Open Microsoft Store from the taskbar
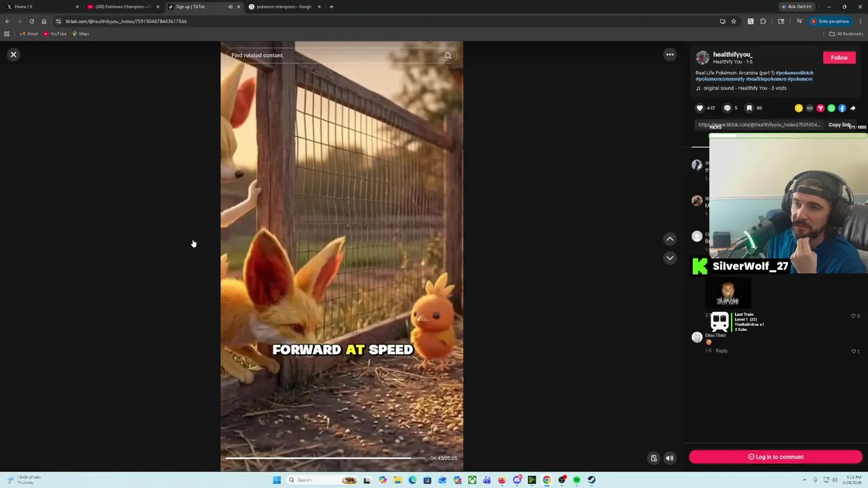 coord(427,480)
